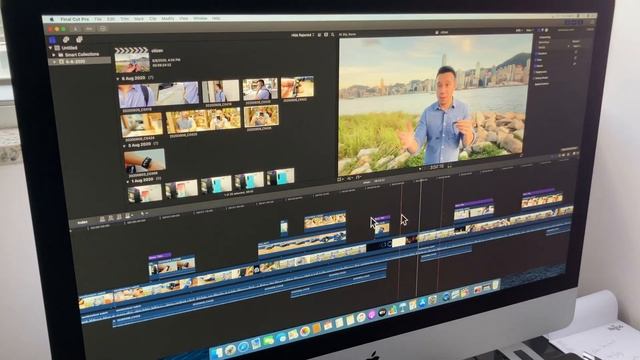Click the viewer transform tool dropdown icon
Screen dimensions: 640x360
pos(341,179)
